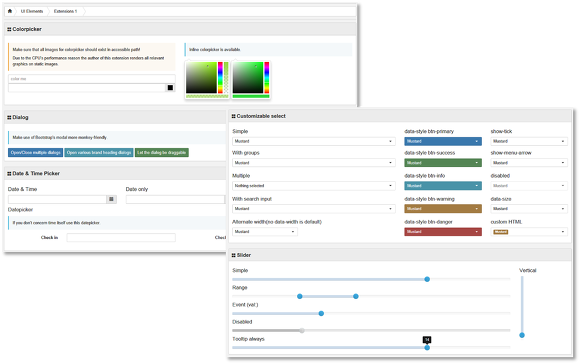This screenshot has height=364, width=580.
Task: Open the custom HTML select dropdown
Action: click(x=529, y=232)
